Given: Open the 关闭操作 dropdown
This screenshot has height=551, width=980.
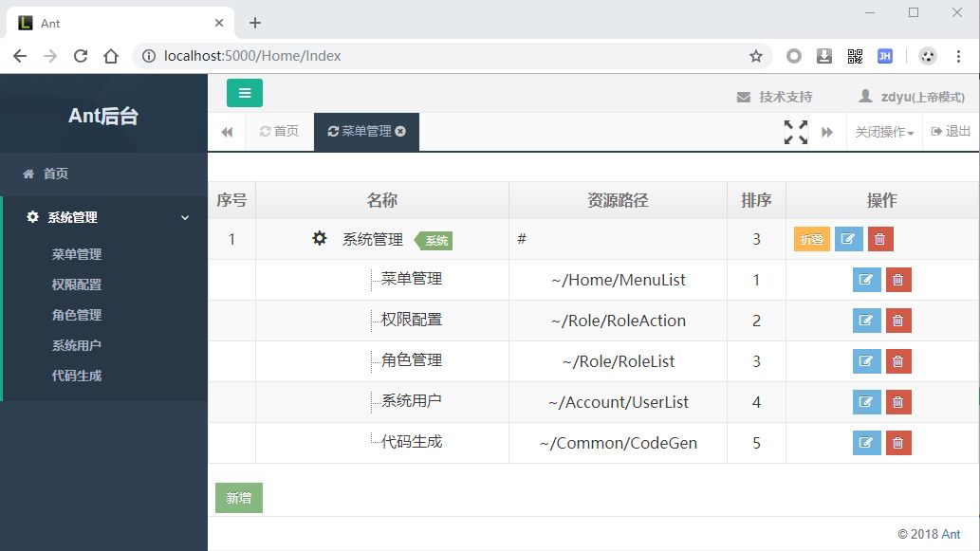Looking at the screenshot, I should coord(884,132).
